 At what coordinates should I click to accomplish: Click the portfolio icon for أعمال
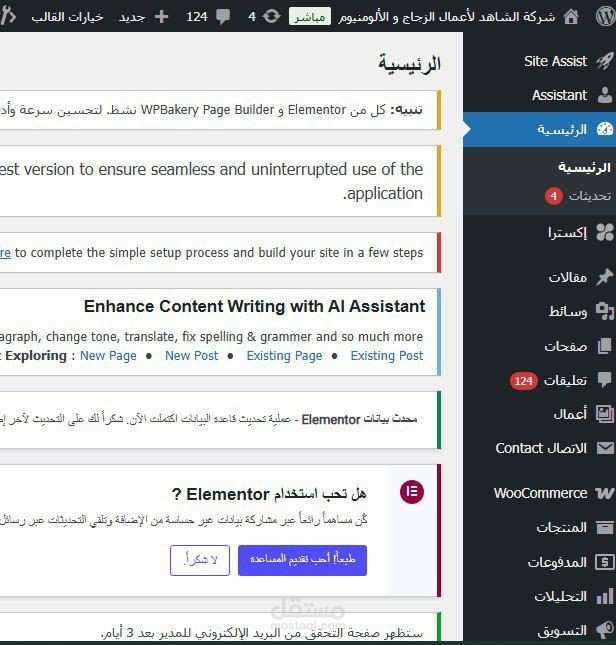[605, 414]
